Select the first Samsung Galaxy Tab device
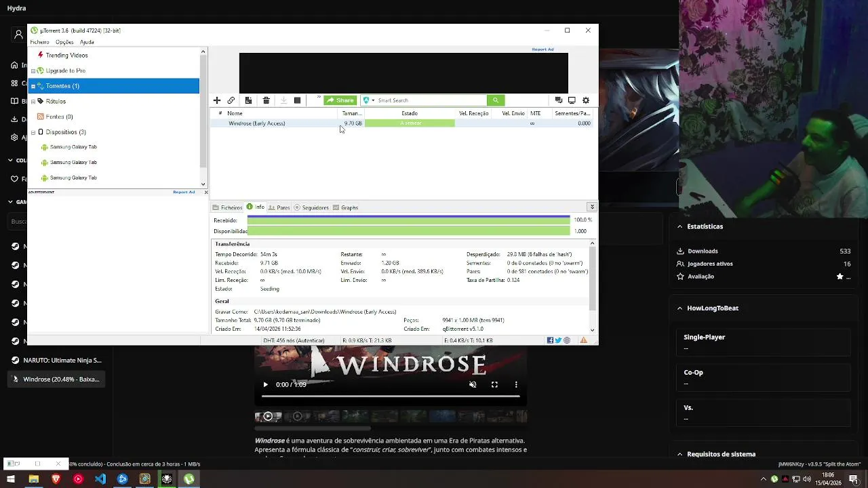The height and width of the screenshot is (488, 868). (x=73, y=147)
